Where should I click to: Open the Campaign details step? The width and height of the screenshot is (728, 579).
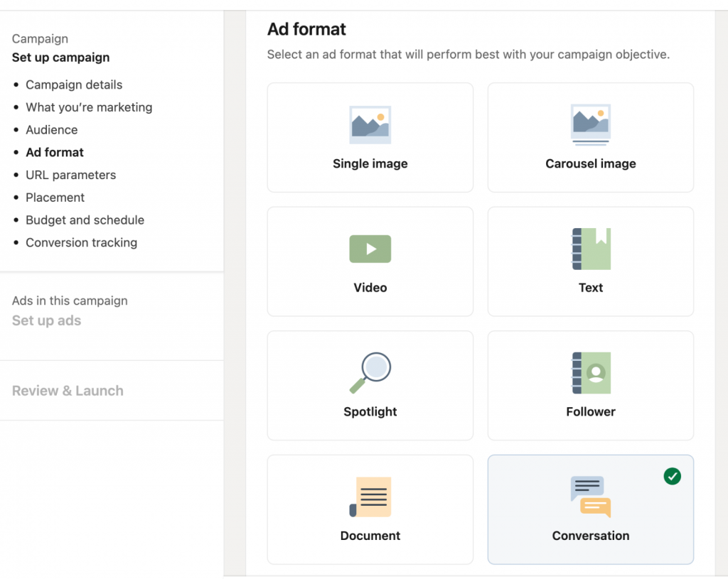(x=74, y=85)
